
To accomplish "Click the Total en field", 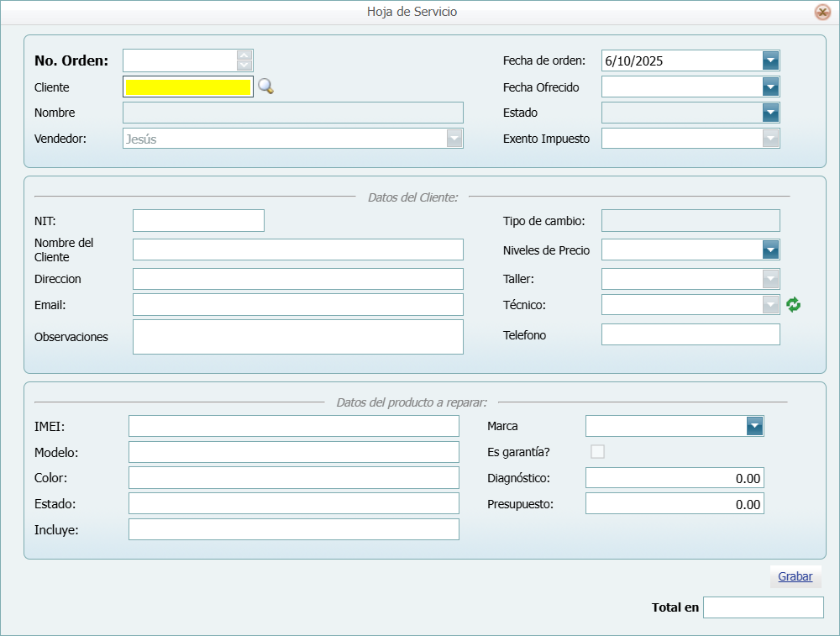I will tap(763, 607).
